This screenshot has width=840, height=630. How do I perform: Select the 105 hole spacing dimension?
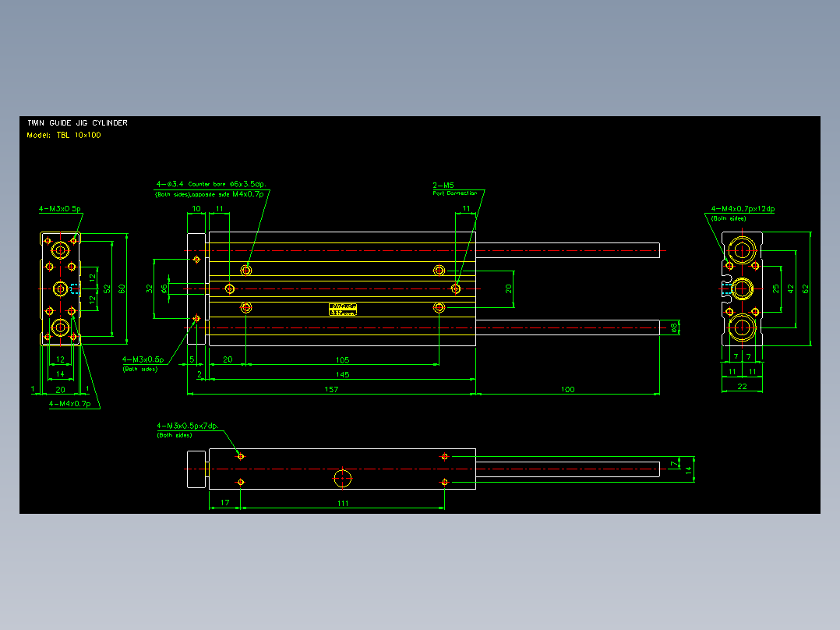[342, 359]
